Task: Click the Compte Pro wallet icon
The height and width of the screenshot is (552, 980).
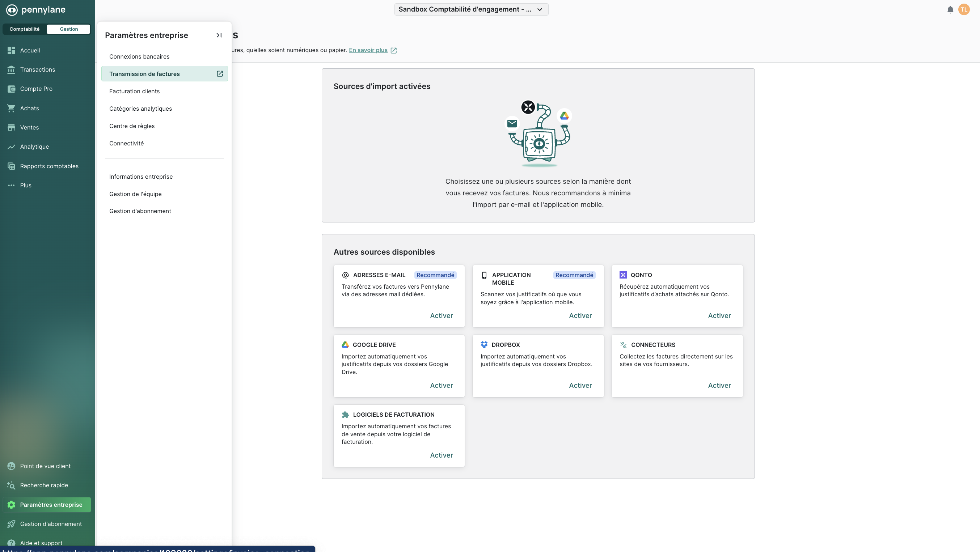Action: [12, 89]
